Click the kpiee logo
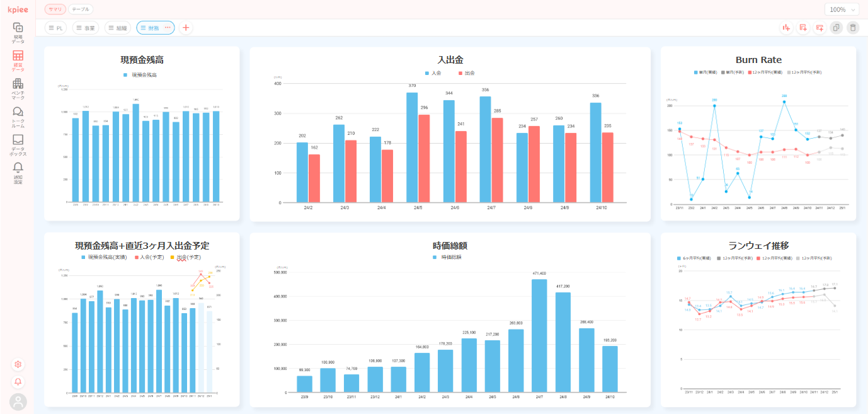This screenshot has width=868, height=414. [18, 9]
